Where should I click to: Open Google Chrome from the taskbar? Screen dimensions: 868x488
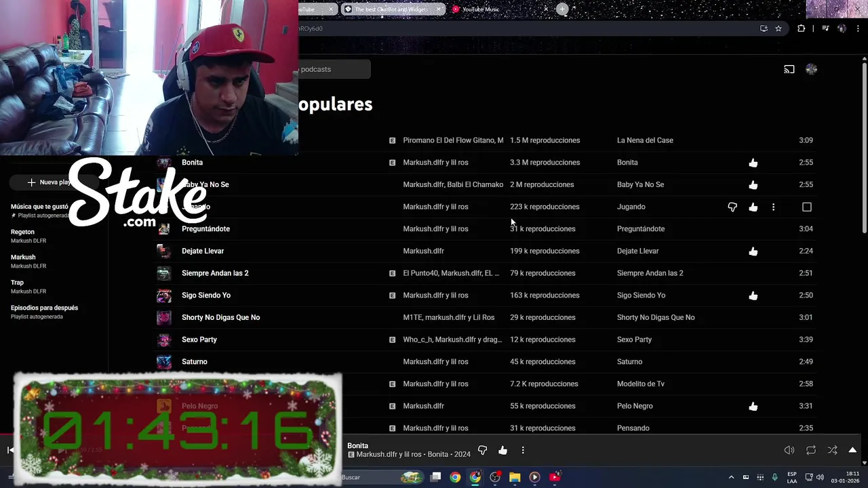pos(455,477)
